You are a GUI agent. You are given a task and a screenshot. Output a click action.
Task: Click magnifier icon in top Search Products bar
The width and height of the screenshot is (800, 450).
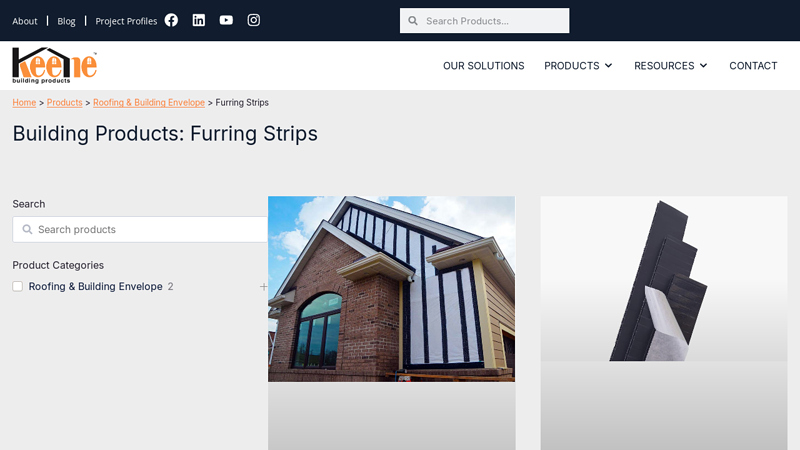pos(413,21)
